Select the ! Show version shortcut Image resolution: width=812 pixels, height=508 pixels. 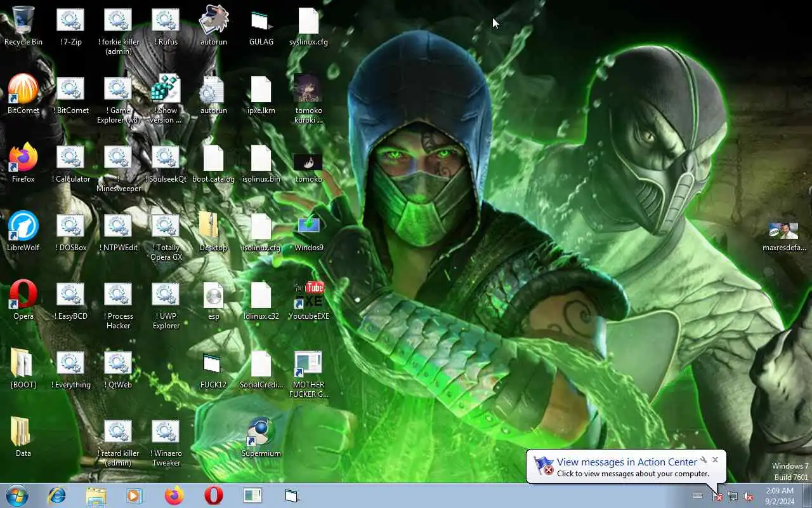166,99
